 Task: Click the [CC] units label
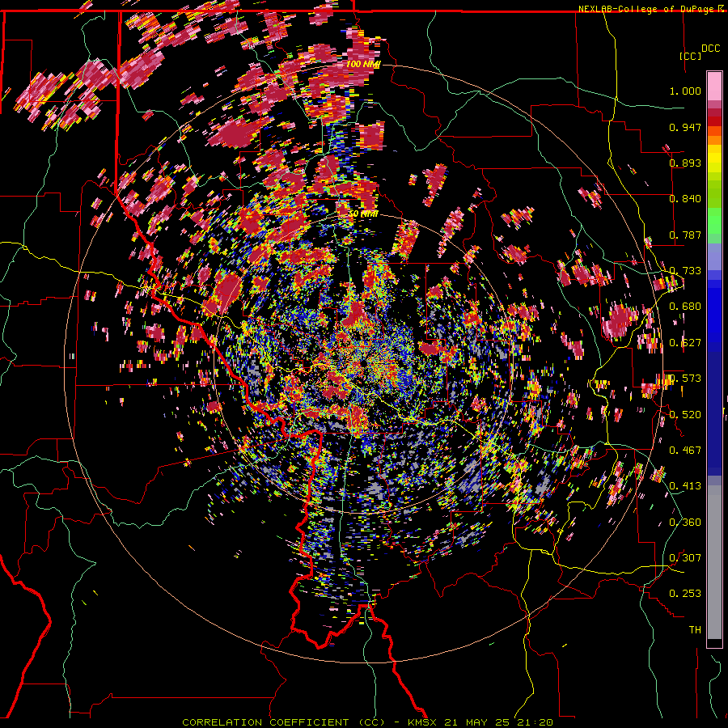tap(691, 56)
